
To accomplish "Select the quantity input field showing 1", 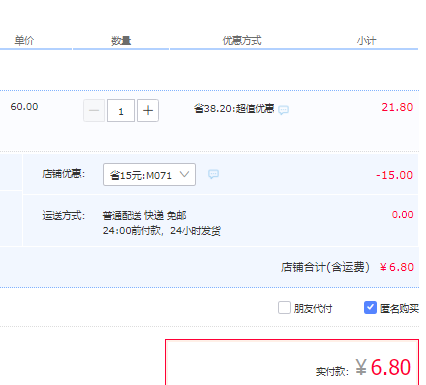I will [121, 110].
